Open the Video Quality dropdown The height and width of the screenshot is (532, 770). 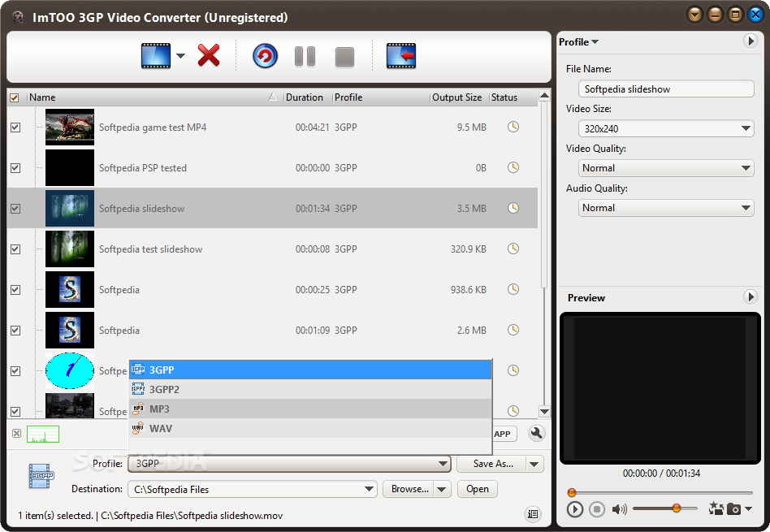point(666,168)
